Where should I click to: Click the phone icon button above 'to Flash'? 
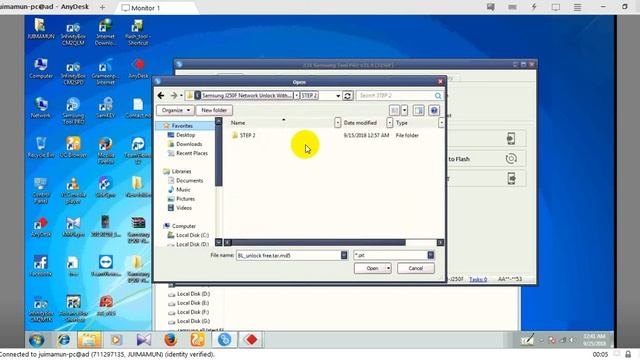coord(511,138)
